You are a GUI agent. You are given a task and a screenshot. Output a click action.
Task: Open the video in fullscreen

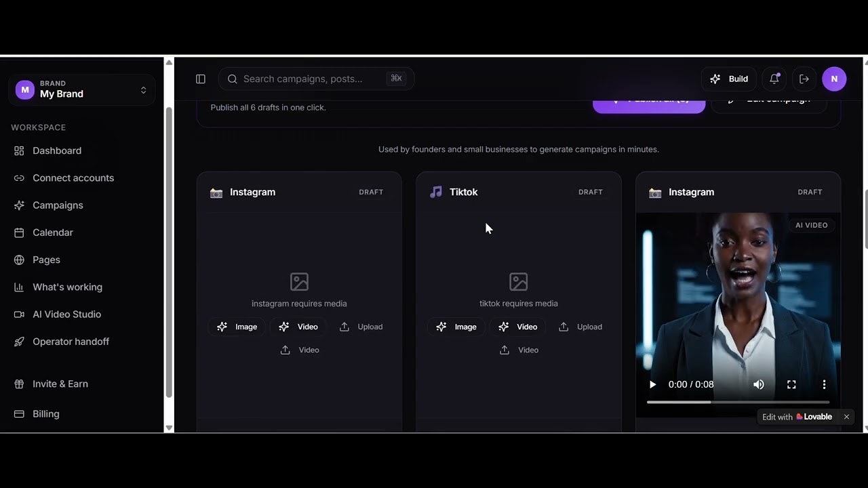point(791,384)
